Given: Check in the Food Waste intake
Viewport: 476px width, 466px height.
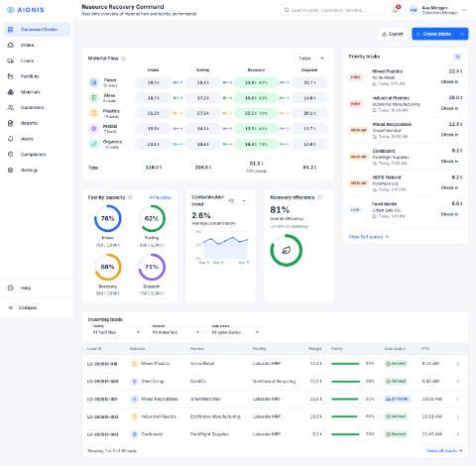Looking at the screenshot, I should (x=449, y=214).
